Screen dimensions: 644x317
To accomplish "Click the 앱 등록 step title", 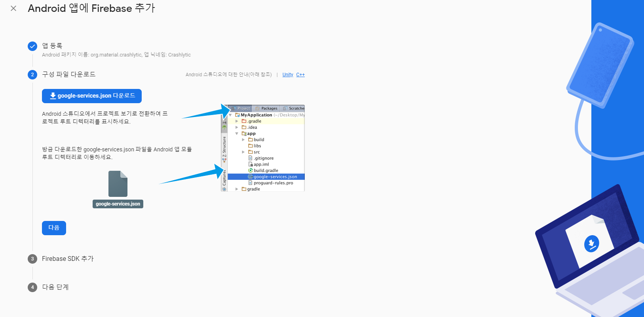I will click(x=52, y=46).
